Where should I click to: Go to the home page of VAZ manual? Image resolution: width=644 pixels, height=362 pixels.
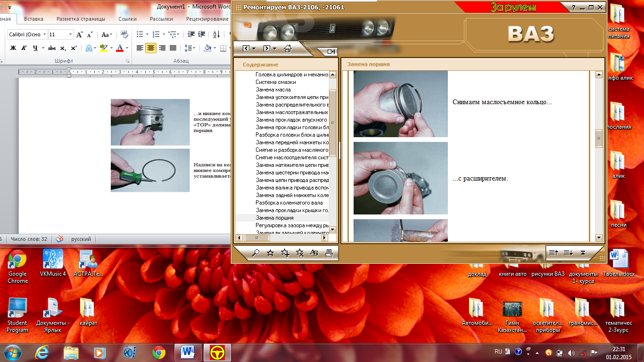click(288, 48)
